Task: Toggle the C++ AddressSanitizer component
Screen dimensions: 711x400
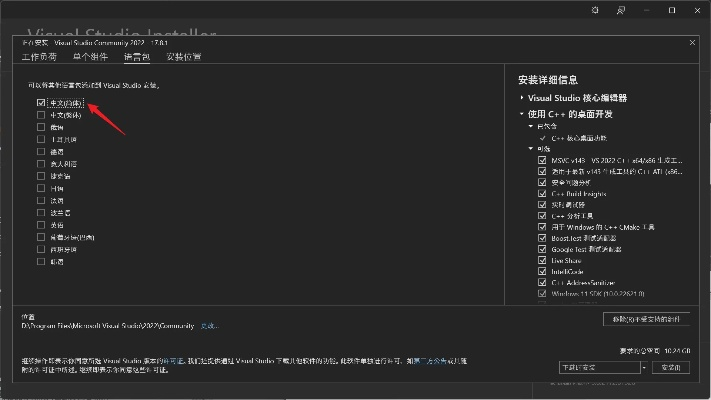Action: click(x=542, y=283)
